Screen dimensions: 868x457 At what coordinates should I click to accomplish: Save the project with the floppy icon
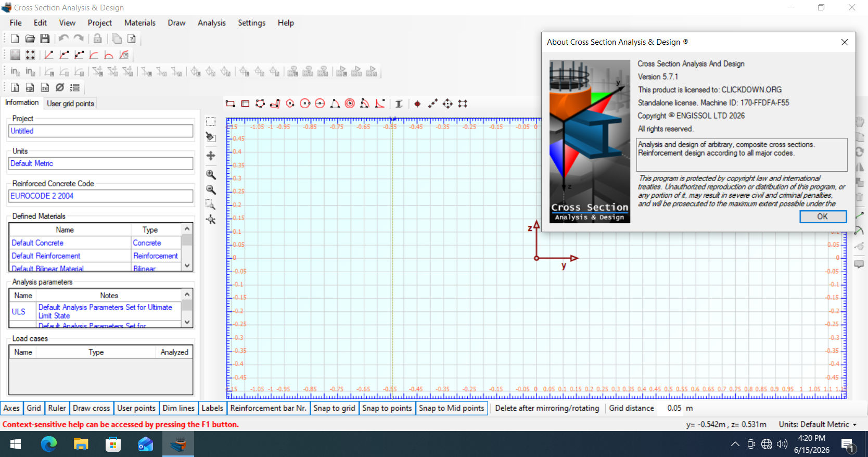coord(45,39)
